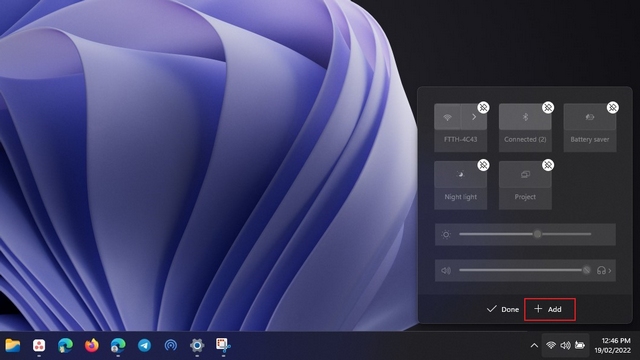
Task: Open clock and date 12:46 PM
Action: [x=612, y=345]
